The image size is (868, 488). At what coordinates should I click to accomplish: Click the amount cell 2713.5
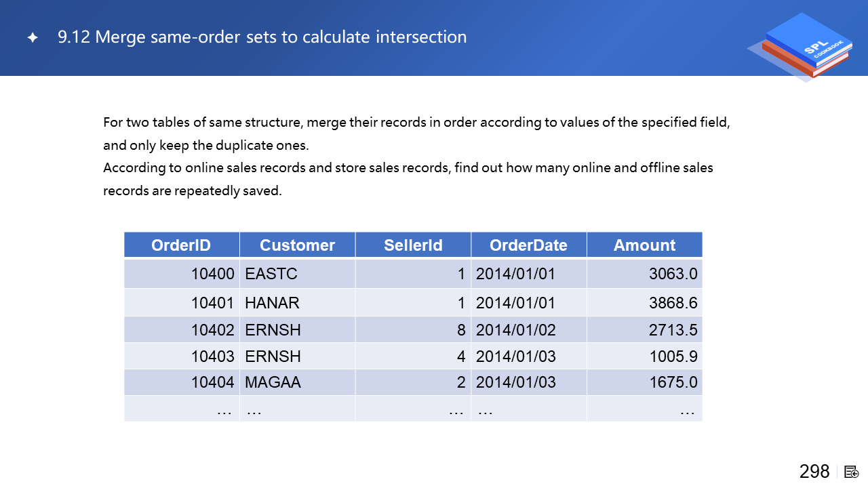click(x=673, y=330)
